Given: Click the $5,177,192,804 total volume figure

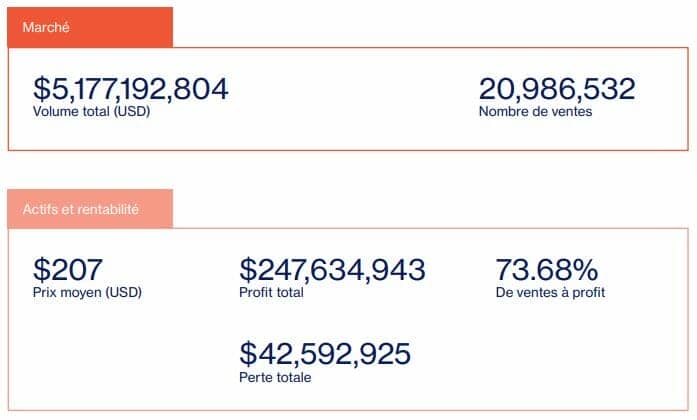Looking at the screenshot, I should point(131,89).
